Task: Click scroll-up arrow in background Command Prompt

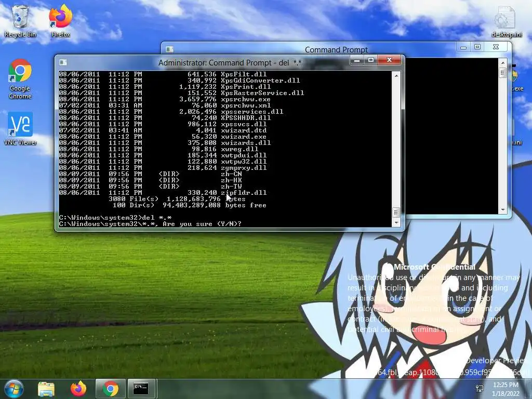Action: [503, 63]
